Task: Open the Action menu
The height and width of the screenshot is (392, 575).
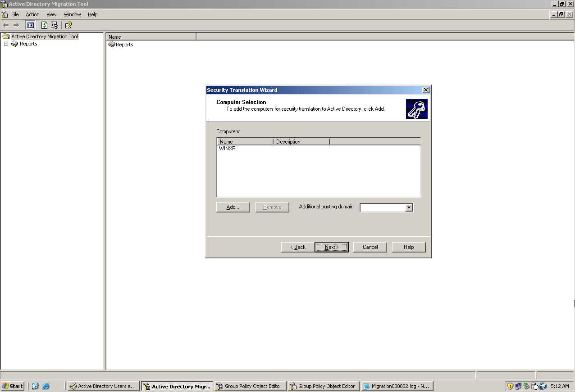Action: (32, 14)
